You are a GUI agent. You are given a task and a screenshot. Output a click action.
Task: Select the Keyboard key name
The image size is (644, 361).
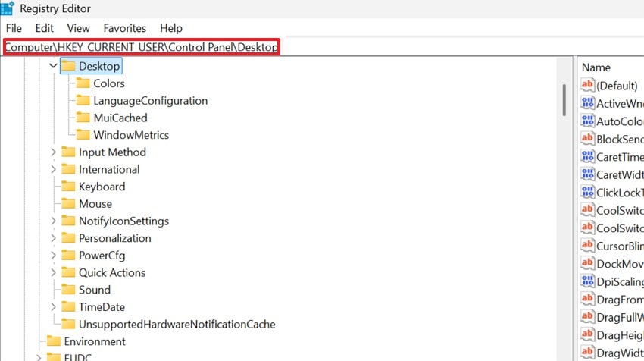(102, 187)
